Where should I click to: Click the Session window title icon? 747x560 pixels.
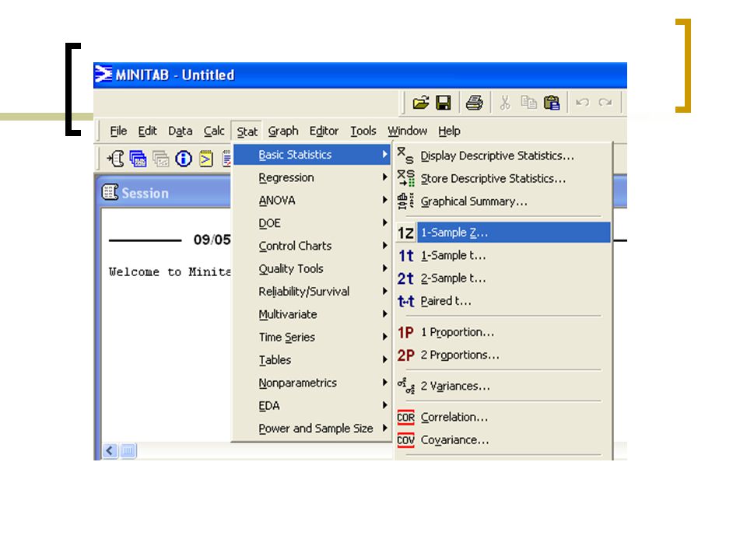pos(110,192)
